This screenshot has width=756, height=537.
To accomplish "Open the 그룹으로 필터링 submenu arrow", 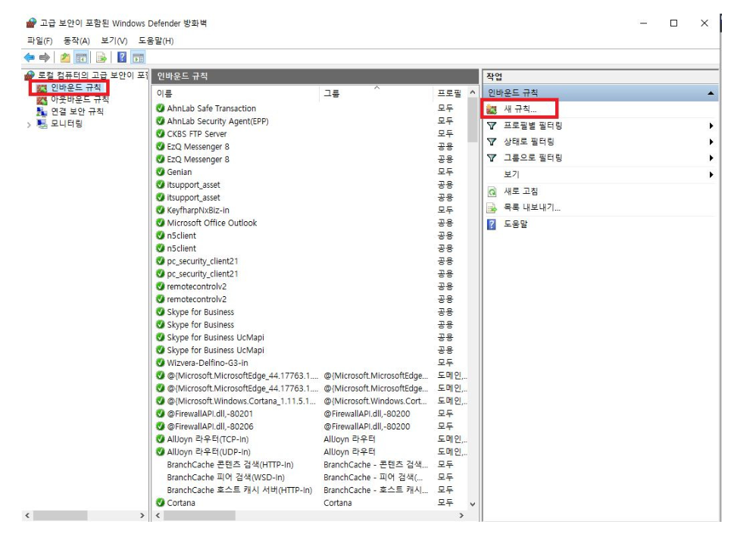I will (711, 158).
